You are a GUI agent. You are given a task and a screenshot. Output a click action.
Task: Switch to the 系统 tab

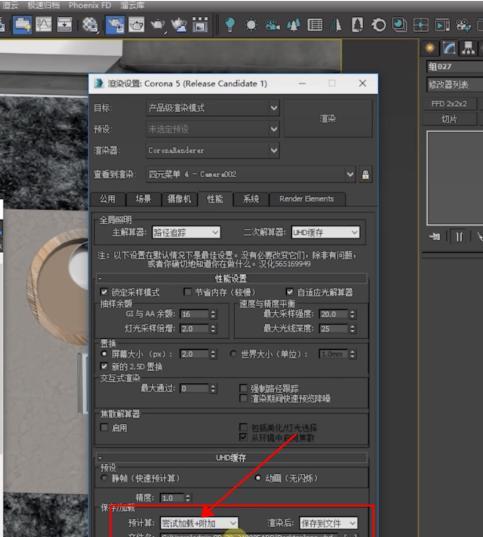click(251, 199)
